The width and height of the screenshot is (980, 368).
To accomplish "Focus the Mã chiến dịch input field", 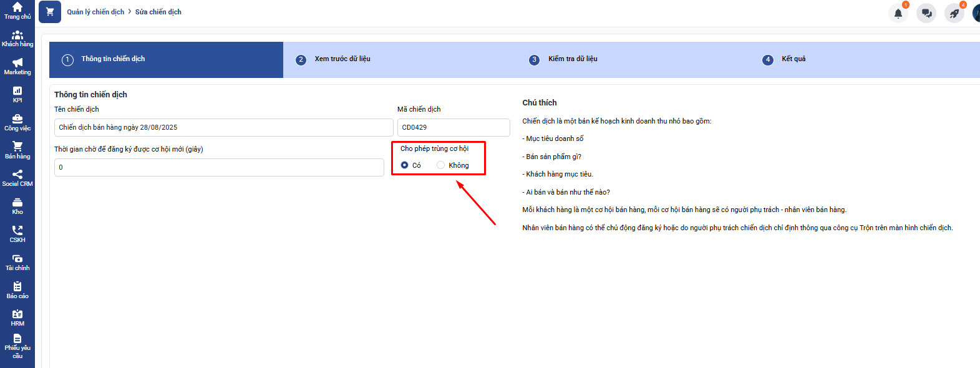I will (x=454, y=127).
